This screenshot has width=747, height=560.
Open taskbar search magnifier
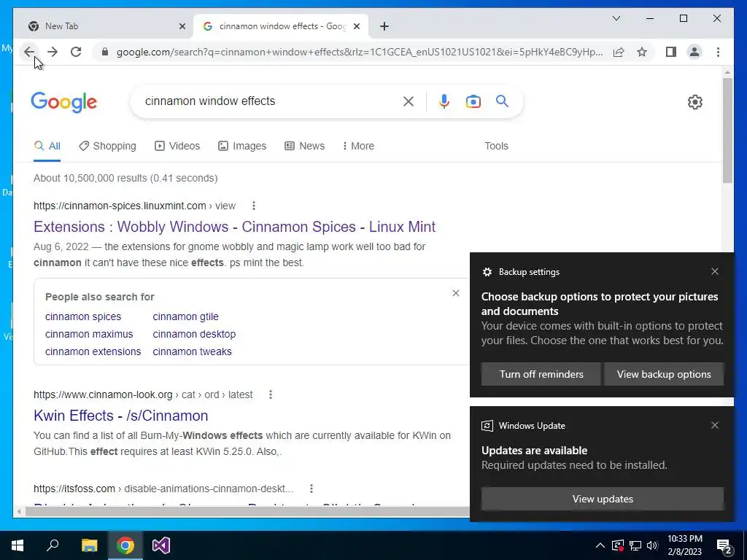tap(53, 545)
